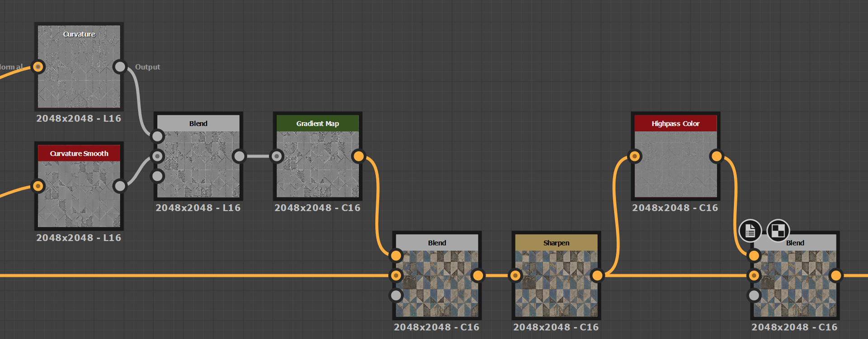Screen dimensions: 868x339
Task: Click the document badge icon above the rightmost Blend node
Action: point(750,231)
